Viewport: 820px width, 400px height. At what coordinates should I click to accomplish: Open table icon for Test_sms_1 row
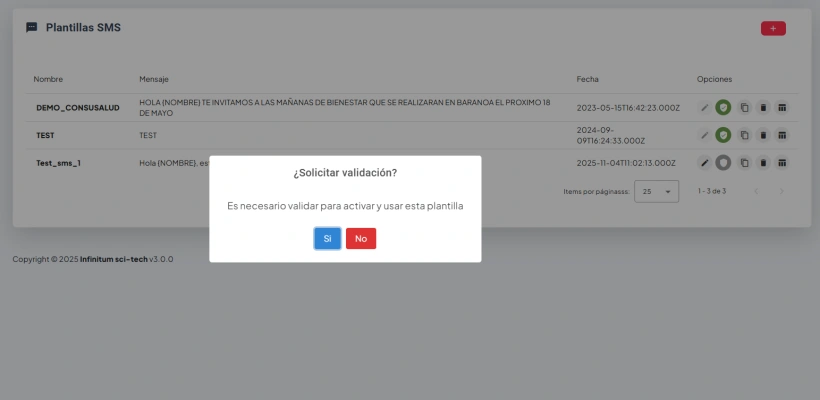point(783,162)
